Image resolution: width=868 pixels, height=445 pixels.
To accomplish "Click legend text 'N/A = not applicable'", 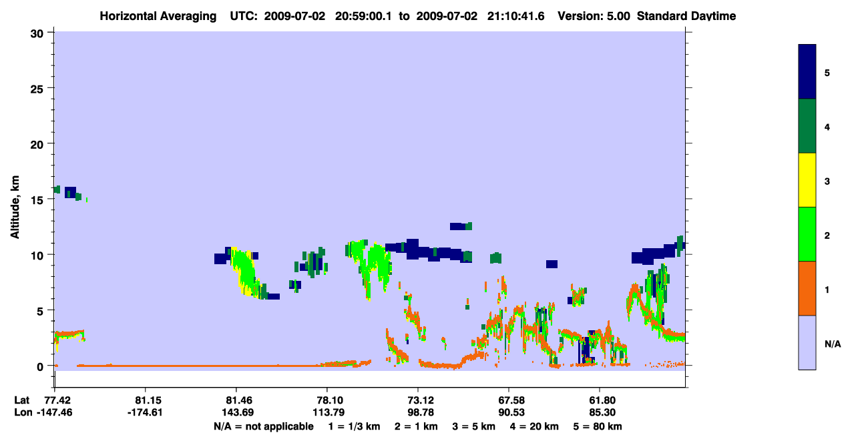I will (263, 426).
